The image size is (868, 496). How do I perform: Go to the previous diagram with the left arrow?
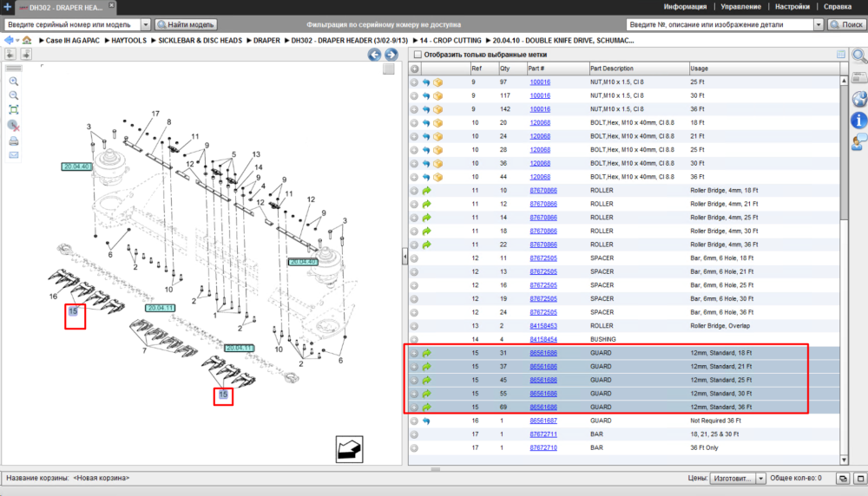[x=375, y=54]
